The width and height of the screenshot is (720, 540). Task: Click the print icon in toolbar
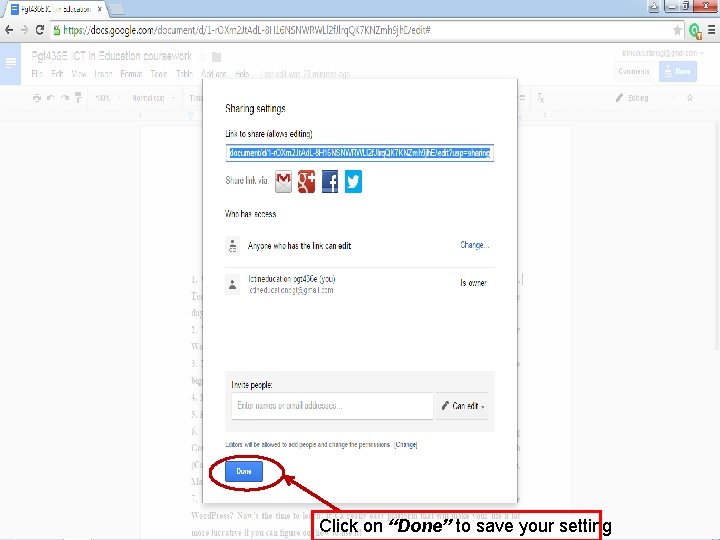(37, 98)
